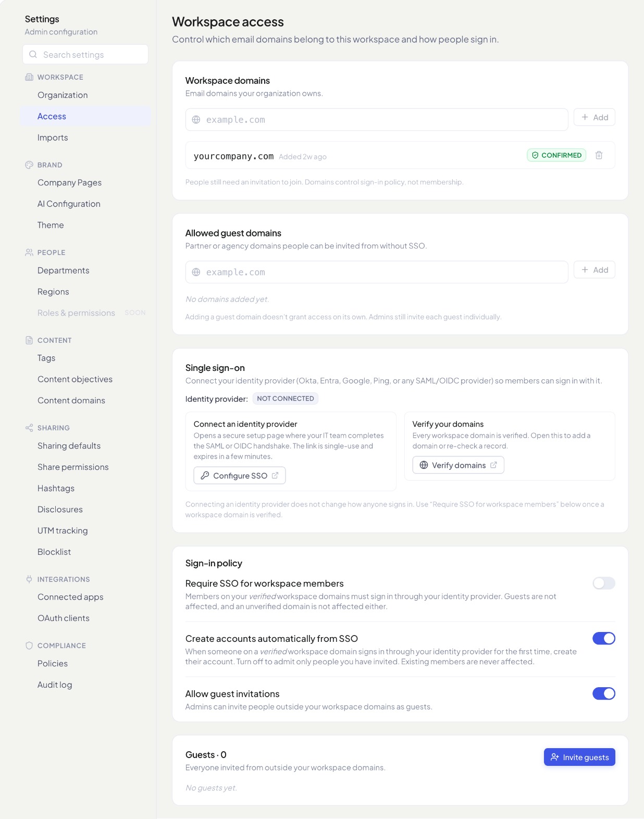Image resolution: width=644 pixels, height=819 pixels.
Task: Open Connected apps
Action: point(85,597)
